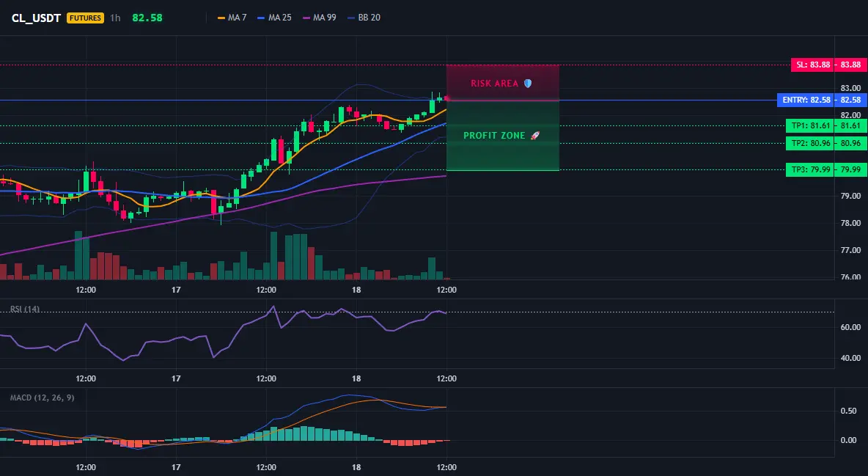Click the TP1: 81.61 target label
This screenshot has width=868, height=476.
click(x=810, y=126)
